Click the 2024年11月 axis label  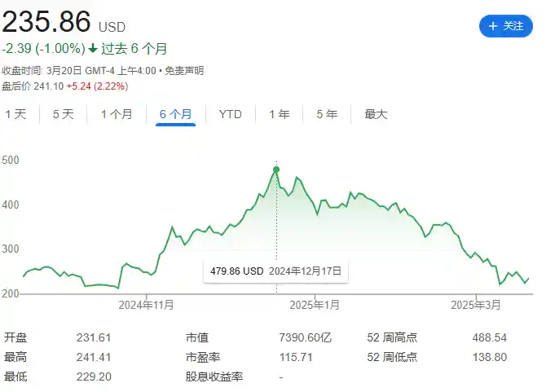coord(146,305)
